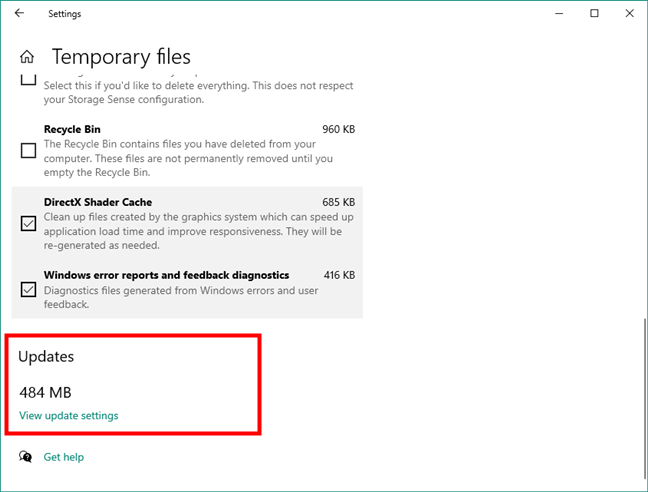
Task: Click the Get help chat bubble icon
Action: point(25,456)
